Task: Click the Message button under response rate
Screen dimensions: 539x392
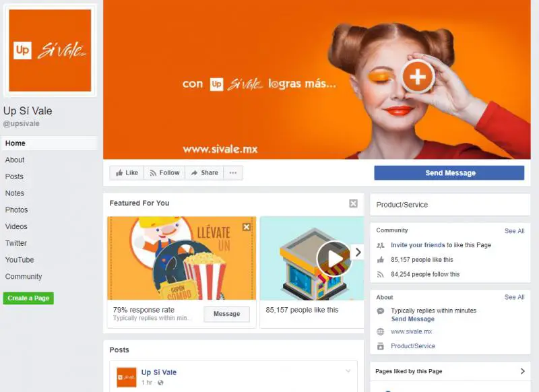Action: click(x=227, y=314)
